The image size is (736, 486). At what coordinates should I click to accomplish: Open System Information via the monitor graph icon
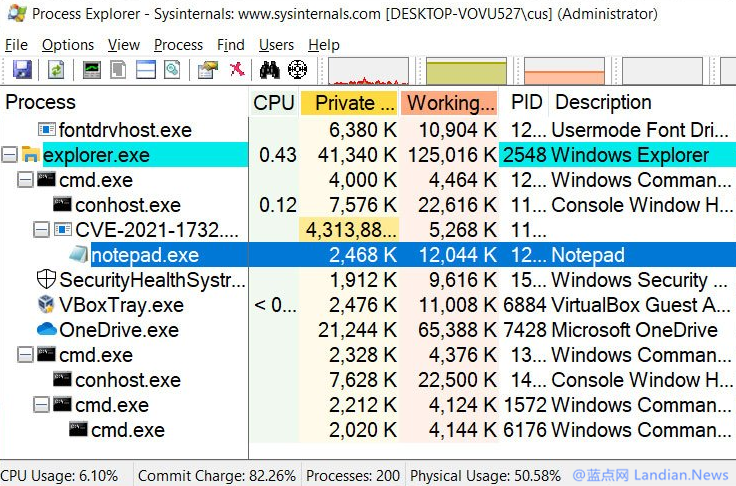point(91,70)
